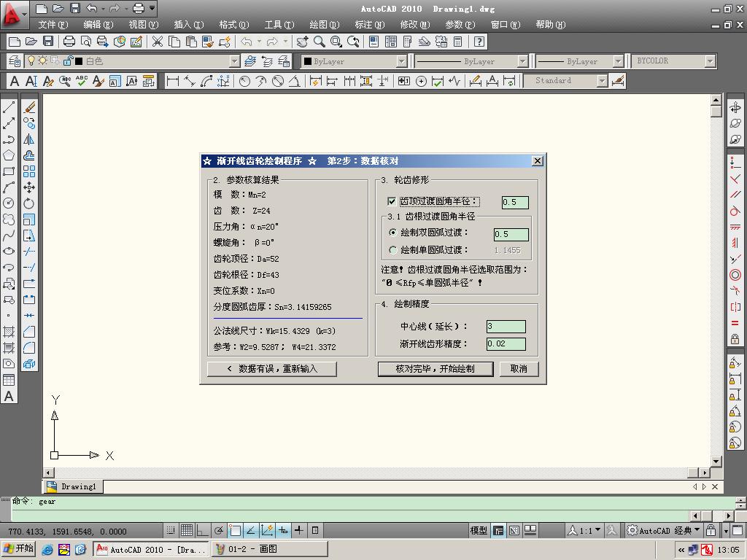747x560 pixels.
Task: Click the 模型 model space button
Action: tap(479, 530)
